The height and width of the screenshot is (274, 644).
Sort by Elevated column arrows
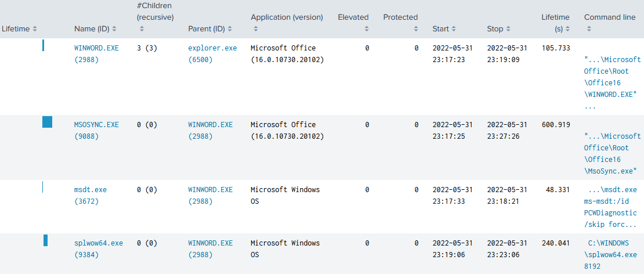coord(366,29)
